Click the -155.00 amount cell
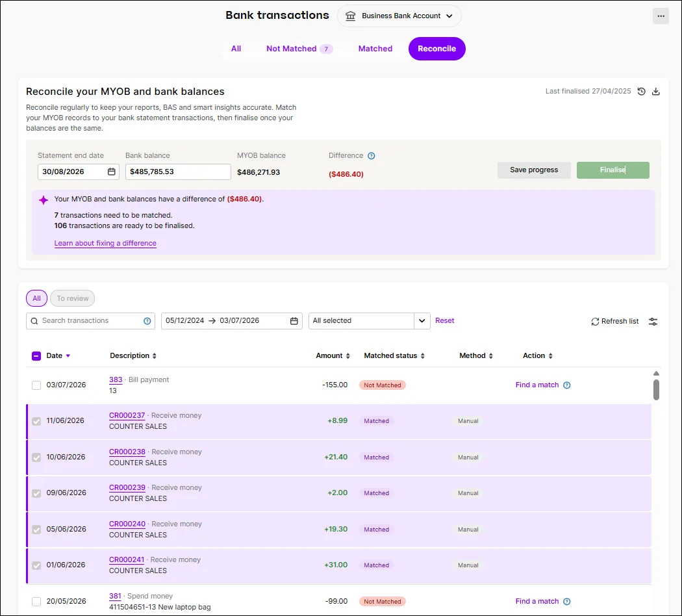The width and height of the screenshot is (682, 616). coord(335,385)
